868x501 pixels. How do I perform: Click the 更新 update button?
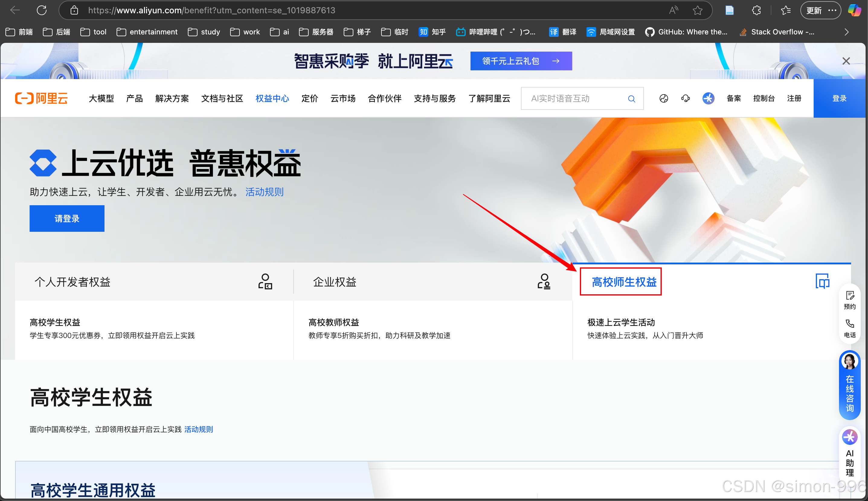821,10
